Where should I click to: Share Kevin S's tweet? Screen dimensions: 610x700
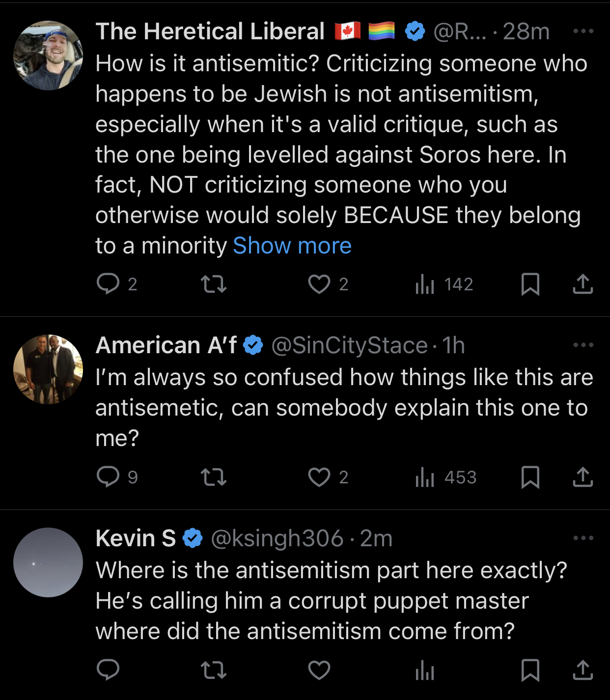pyautogui.click(x=582, y=670)
